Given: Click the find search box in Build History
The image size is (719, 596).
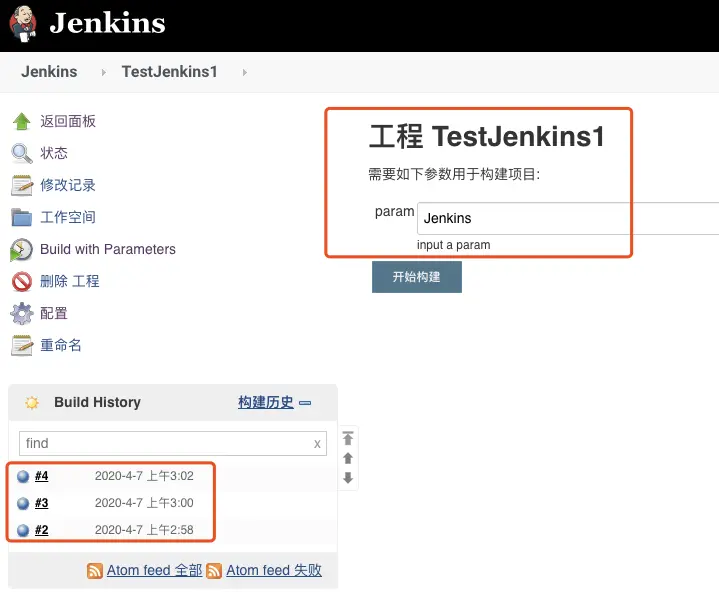Looking at the screenshot, I should (173, 443).
